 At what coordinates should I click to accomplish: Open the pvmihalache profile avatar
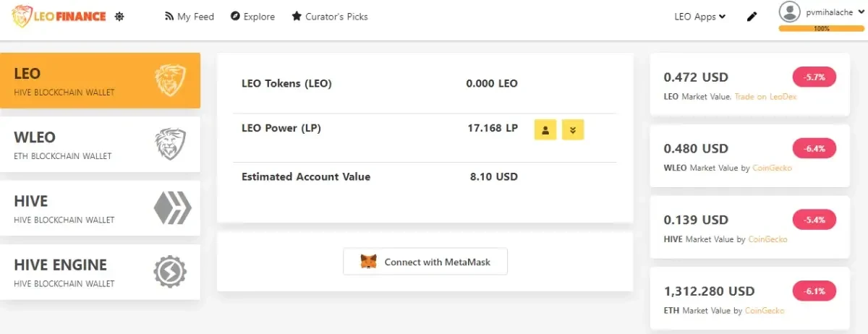[791, 12]
